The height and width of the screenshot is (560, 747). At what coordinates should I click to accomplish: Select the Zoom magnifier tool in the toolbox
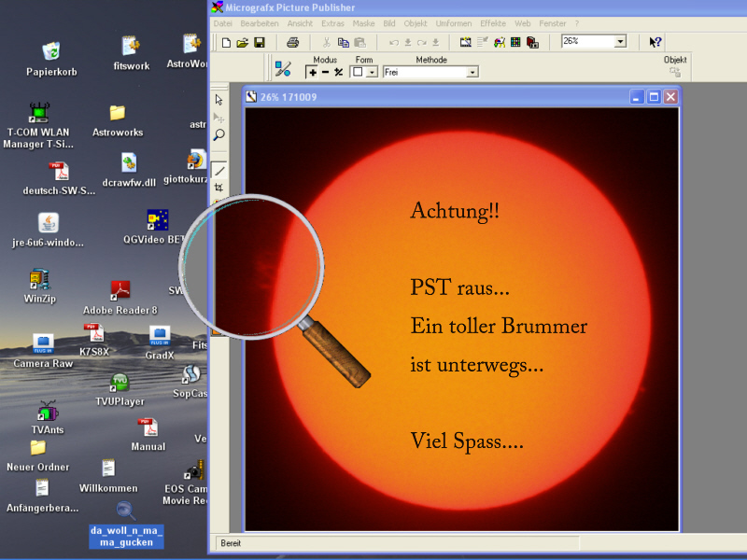[219, 135]
